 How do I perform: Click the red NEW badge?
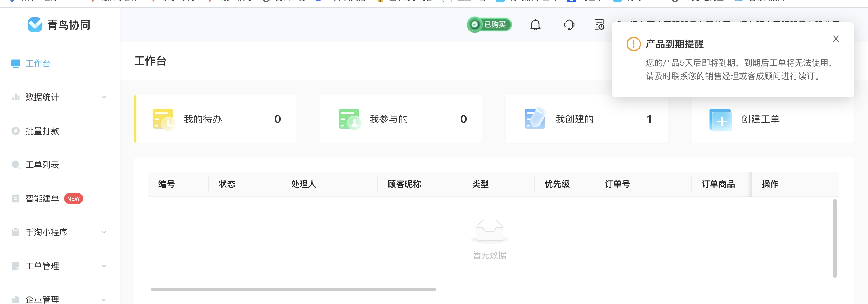[73, 199]
